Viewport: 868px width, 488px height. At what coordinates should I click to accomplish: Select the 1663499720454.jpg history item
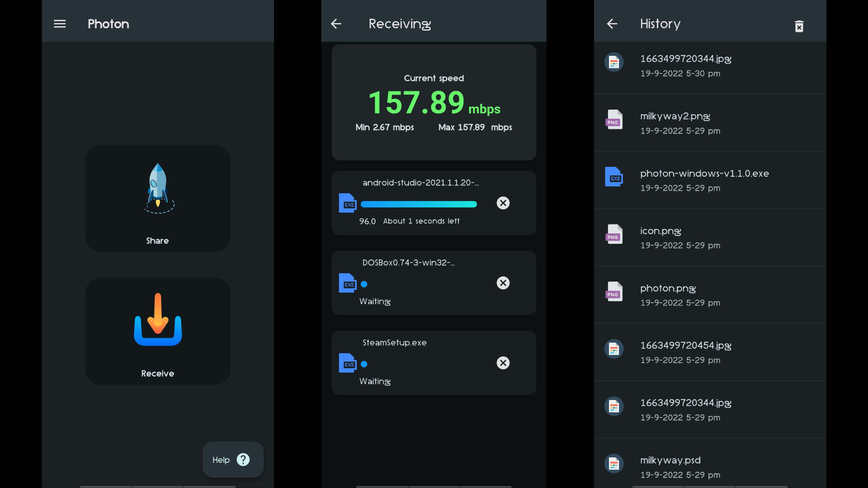[x=710, y=352]
